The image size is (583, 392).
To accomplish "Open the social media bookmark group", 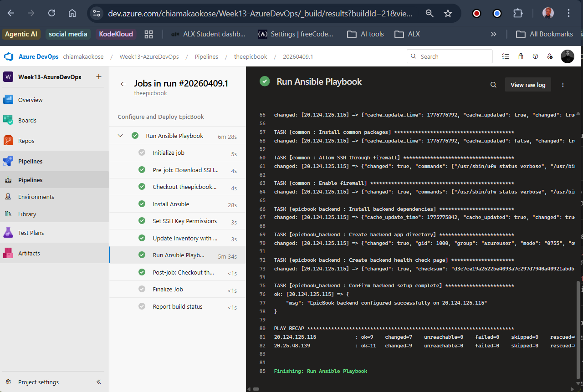I will click(x=68, y=34).
